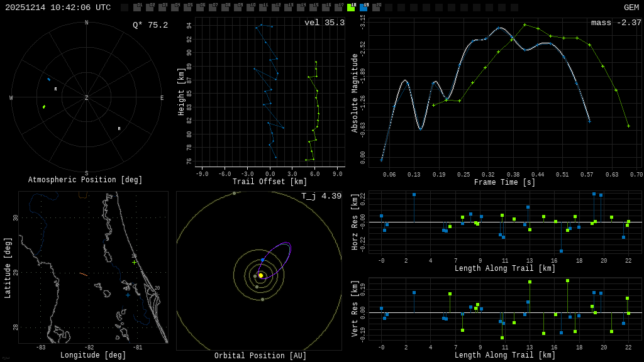This screenshot has height=362, width=644.
Task: Click station indicator box 20
Action: 376,8
